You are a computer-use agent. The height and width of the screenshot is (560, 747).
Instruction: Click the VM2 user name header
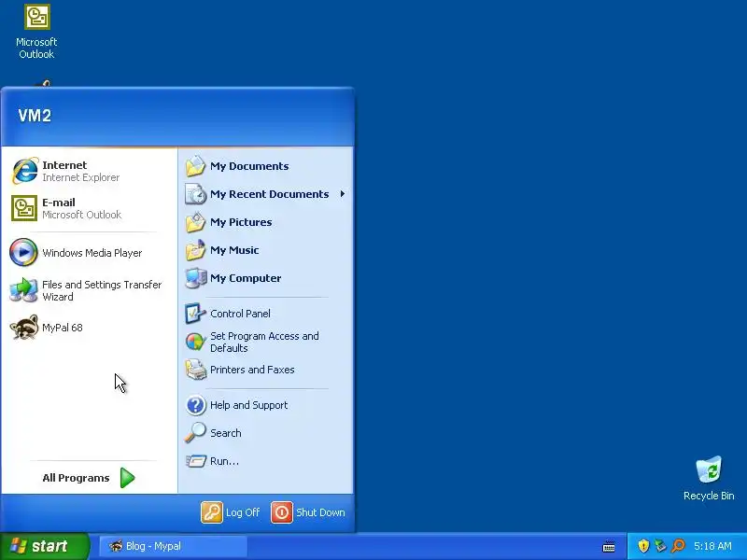pos(35,116)
